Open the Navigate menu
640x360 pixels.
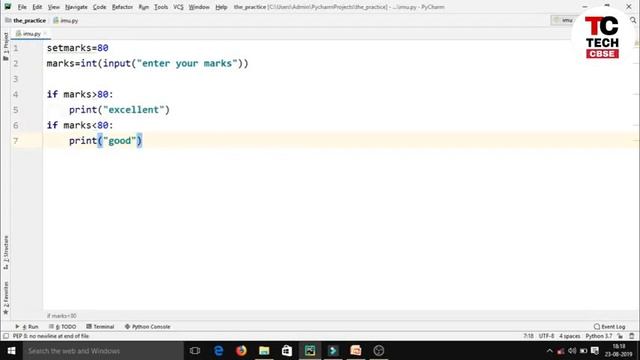pos(76,7)
